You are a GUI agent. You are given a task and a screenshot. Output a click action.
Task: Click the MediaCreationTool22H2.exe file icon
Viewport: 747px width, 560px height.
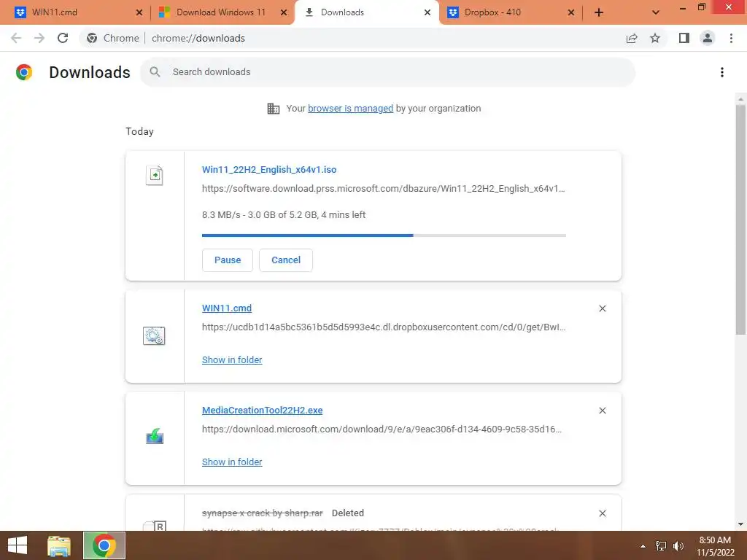155,436
